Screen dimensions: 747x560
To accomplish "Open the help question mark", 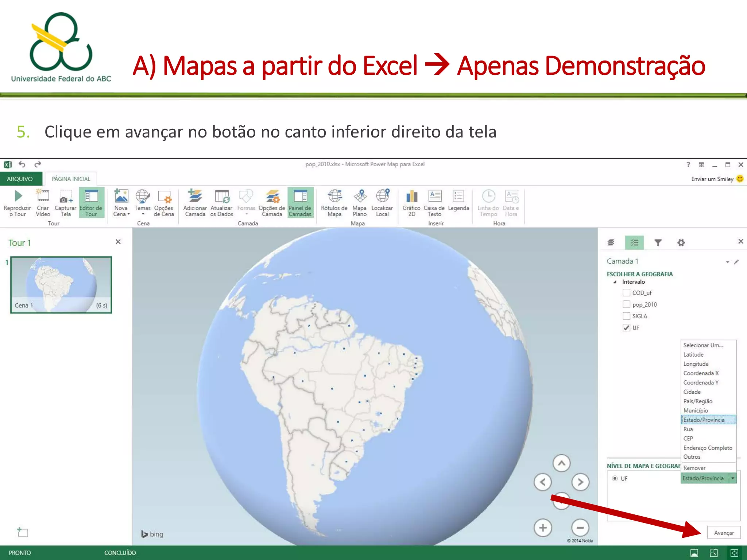I will click(688, 164).
